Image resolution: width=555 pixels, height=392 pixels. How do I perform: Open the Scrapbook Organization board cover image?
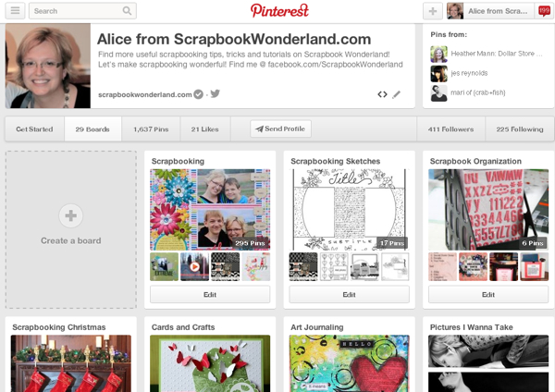click(x=488, y=210)
